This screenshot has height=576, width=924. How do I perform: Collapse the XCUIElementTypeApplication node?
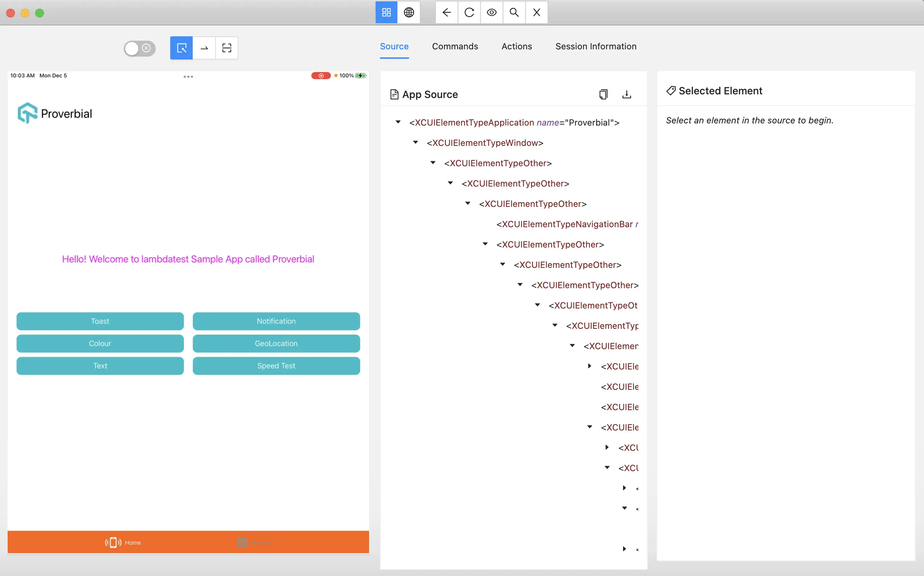(398, 122)
